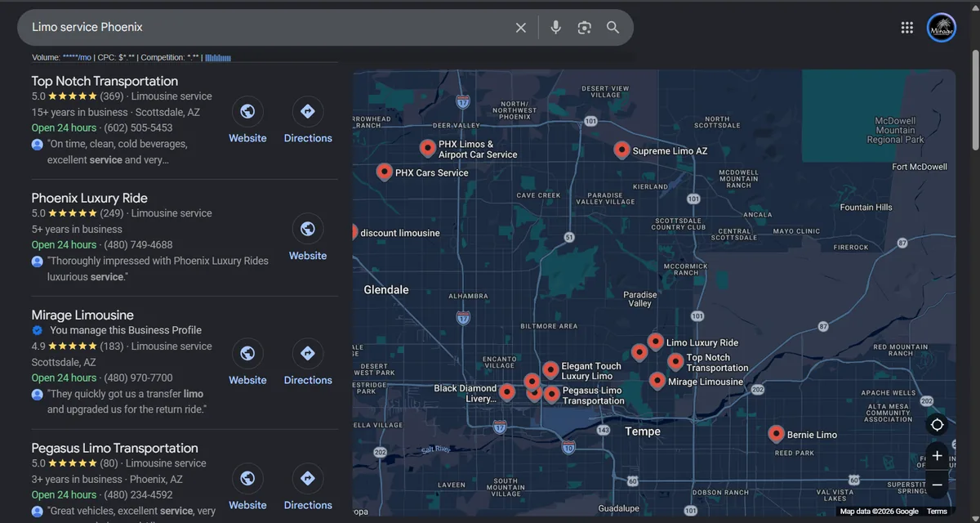
Task: Click the Elegant Touch Luxury Limo map pin
Action: 550,370
